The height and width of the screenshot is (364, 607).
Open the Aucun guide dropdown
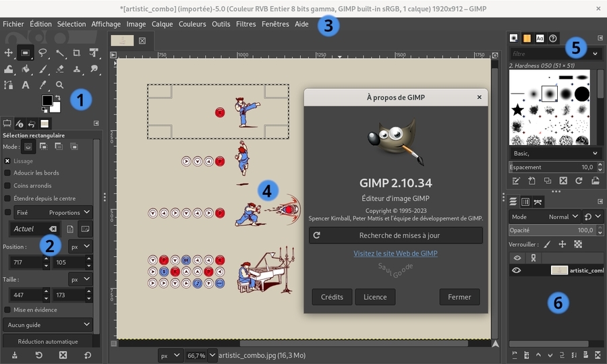(48, 325)
